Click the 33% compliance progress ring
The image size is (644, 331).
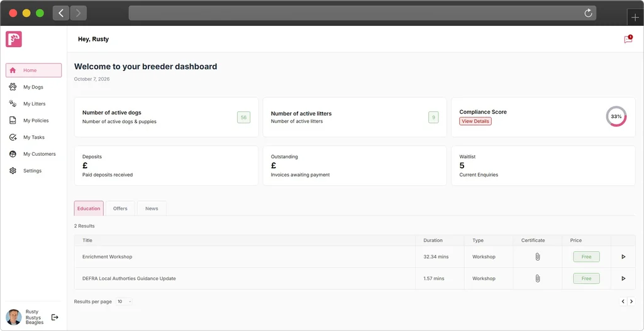tap(616, 116)
